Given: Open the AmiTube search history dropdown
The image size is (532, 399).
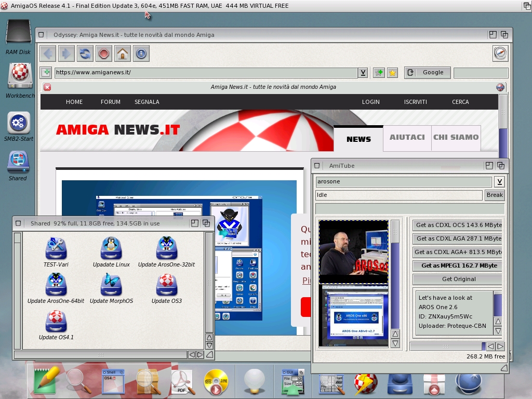Looking at the screenshot, I should coord(499,182).
